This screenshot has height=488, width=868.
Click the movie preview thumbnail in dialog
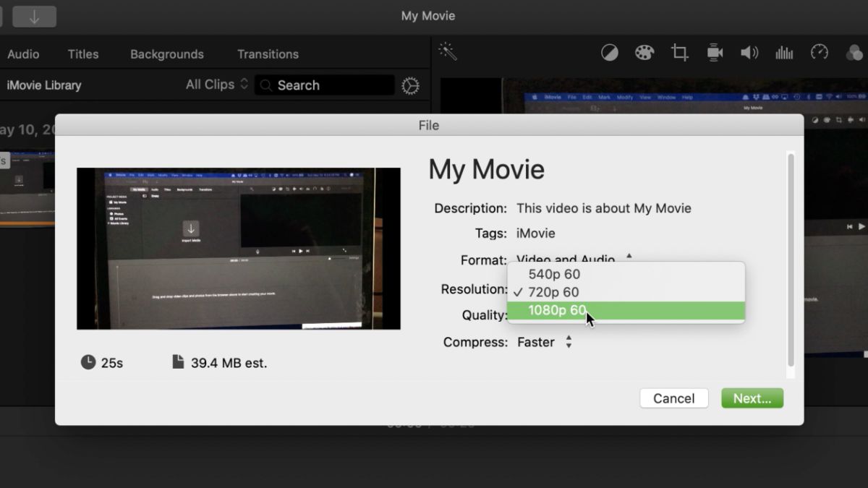click(239, 249)
